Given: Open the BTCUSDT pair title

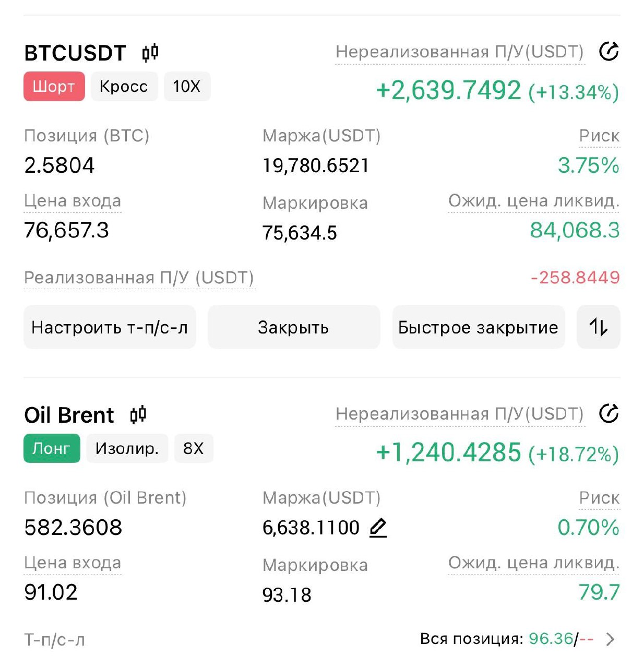Looking at the screenshot, I should point(75,53).
